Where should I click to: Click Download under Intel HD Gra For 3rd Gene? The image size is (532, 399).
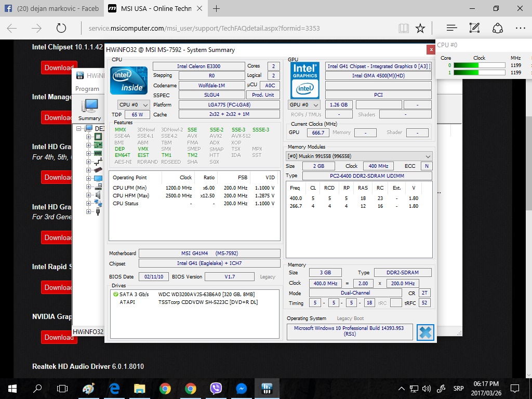[57, 237]
